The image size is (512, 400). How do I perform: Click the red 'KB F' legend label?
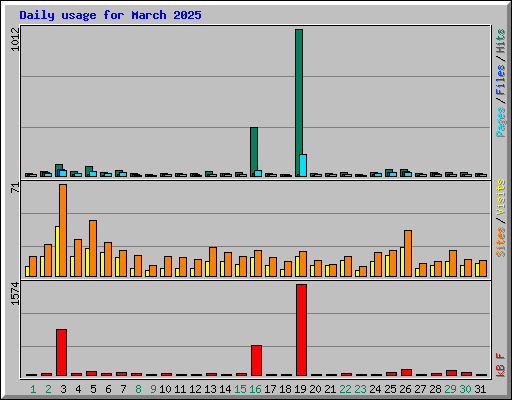(x=500, y=365)
